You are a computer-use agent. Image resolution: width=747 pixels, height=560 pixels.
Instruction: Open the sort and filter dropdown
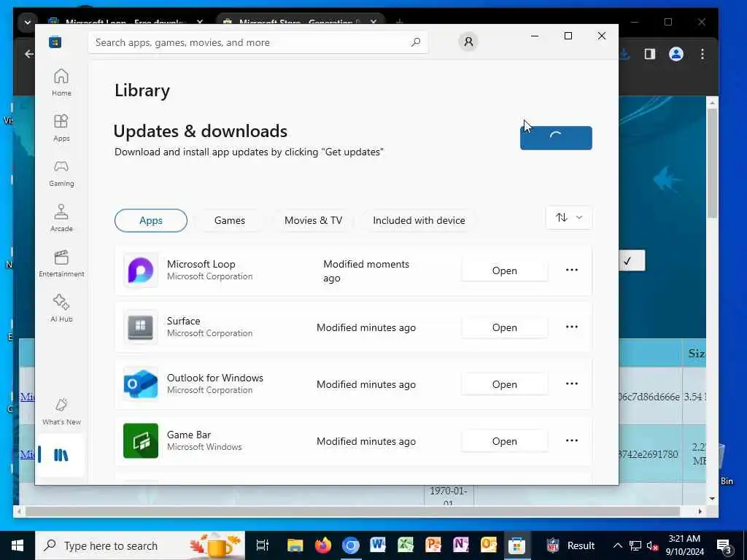tap(569, 217)
